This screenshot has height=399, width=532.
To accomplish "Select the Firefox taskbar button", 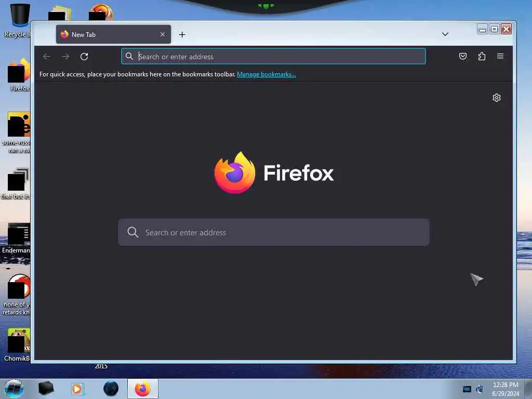I will pyautogui.click(x=143, y=389).
